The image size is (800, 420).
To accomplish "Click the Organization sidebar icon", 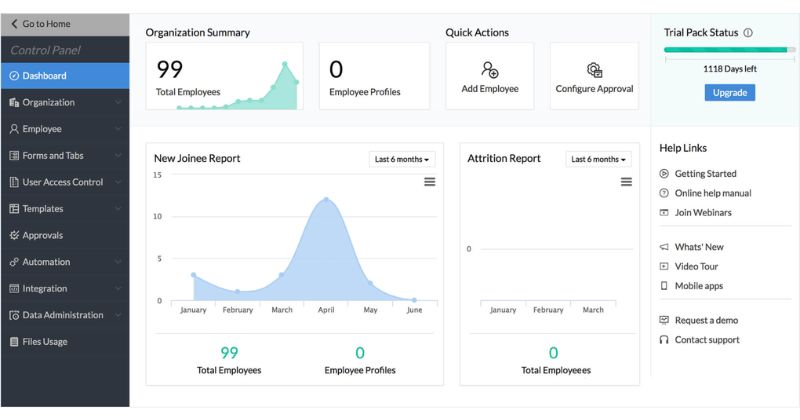I will coord(14,102).
